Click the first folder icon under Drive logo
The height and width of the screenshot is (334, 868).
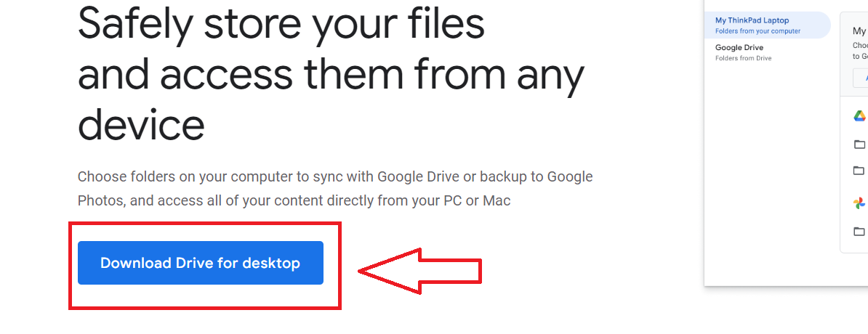[x=859, y=144]
